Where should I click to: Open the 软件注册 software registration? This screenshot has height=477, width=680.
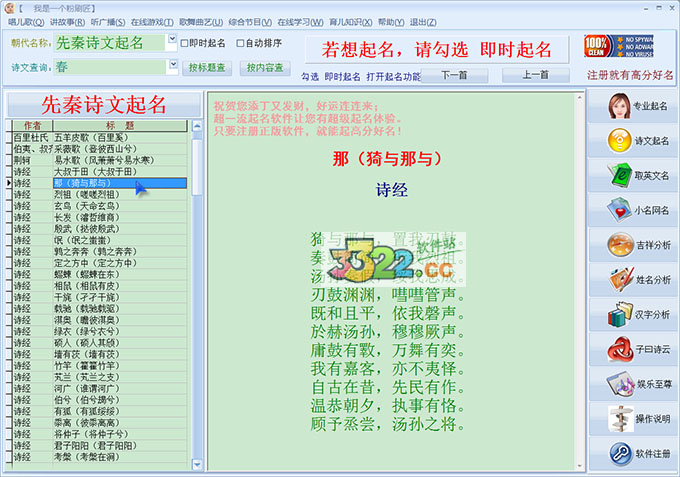tap(633, 454)
